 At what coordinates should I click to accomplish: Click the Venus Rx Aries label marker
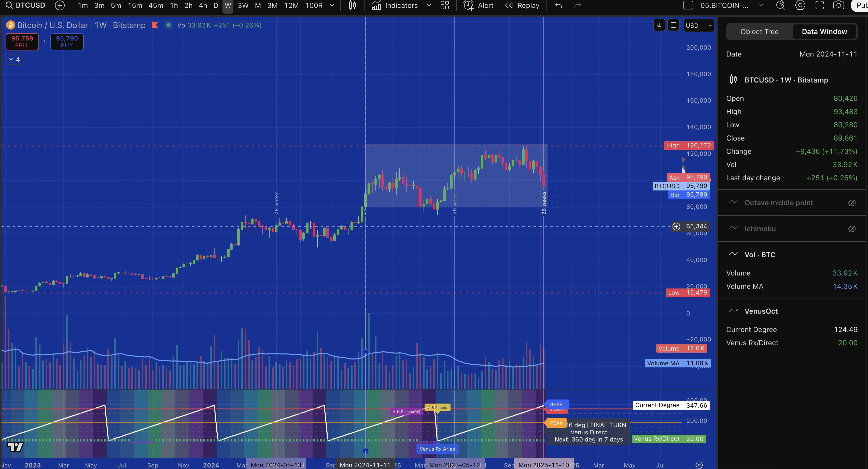click(x=437, y=449)
